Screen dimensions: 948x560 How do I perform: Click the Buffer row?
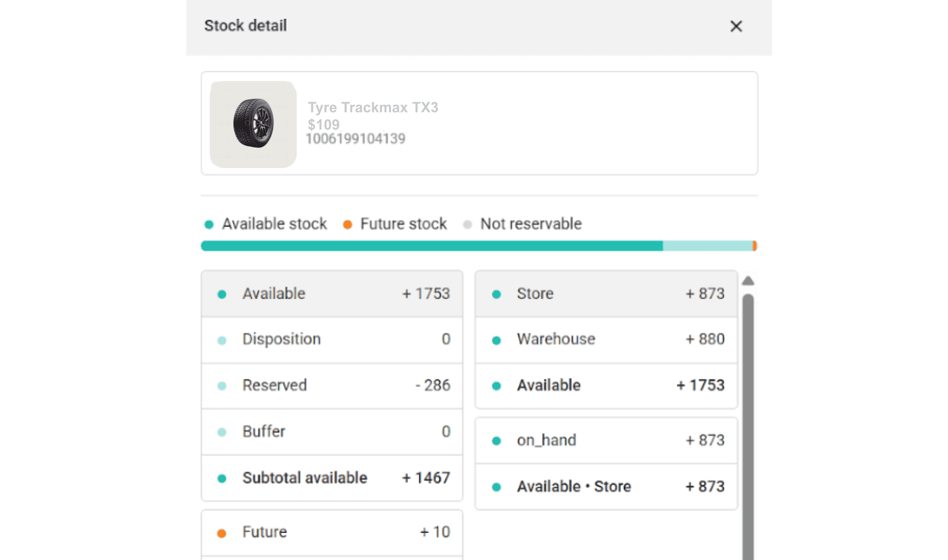click(332, 431)
